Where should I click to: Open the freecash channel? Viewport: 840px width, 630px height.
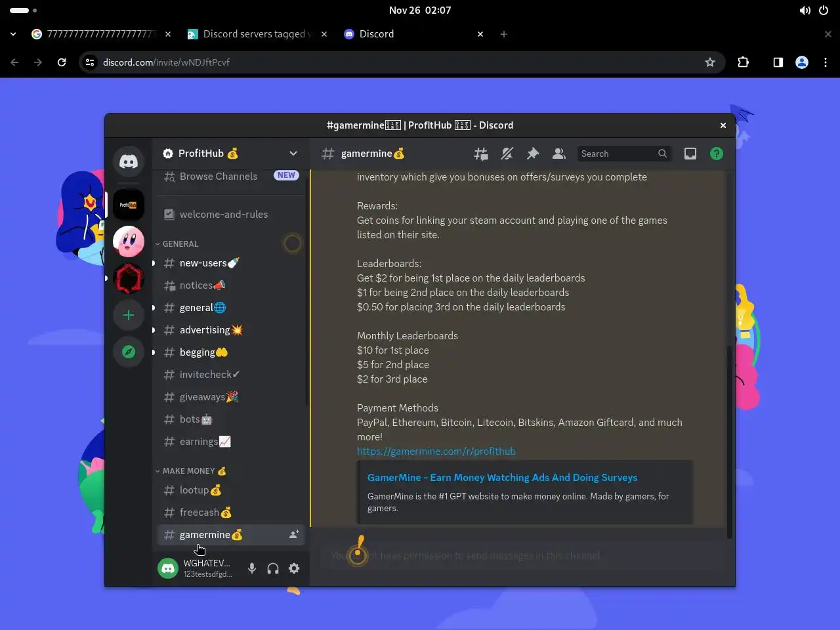click(x=230, y=513)
